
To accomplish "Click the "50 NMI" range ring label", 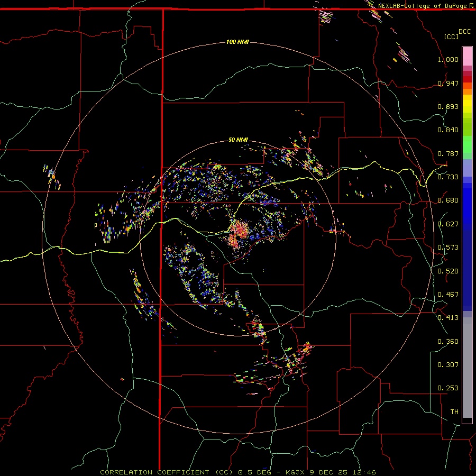I will [x=238, y=140].
